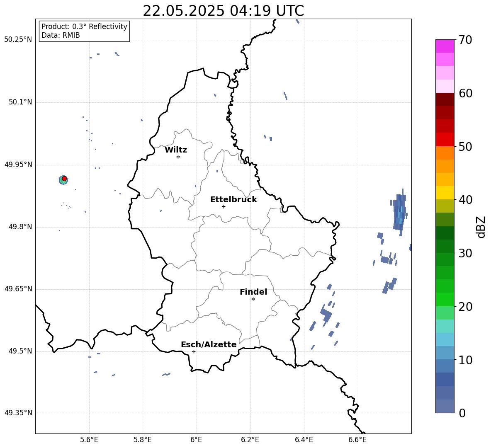Image resolution: width=491 pixels, height=448 pixels.
Task: Click the 49.5°N latitude label
Action: 20,351
